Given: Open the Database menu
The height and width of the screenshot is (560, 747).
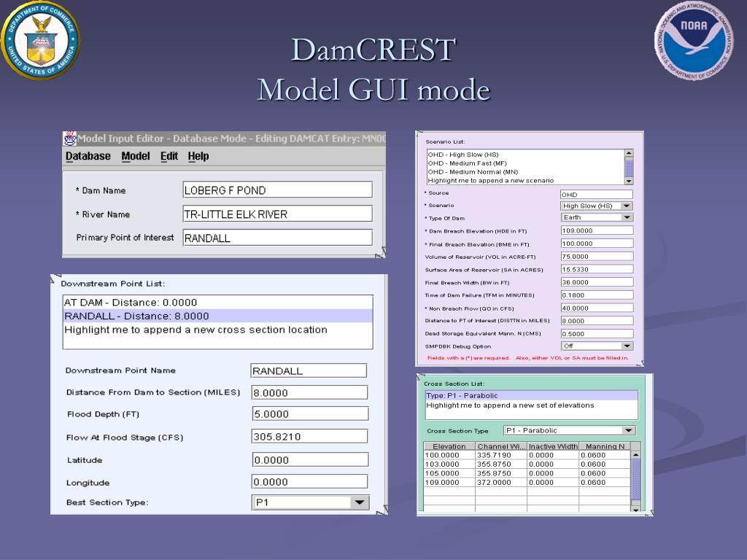Looking at the screenshot, I should pyautogui.click(x=88, y=156).
